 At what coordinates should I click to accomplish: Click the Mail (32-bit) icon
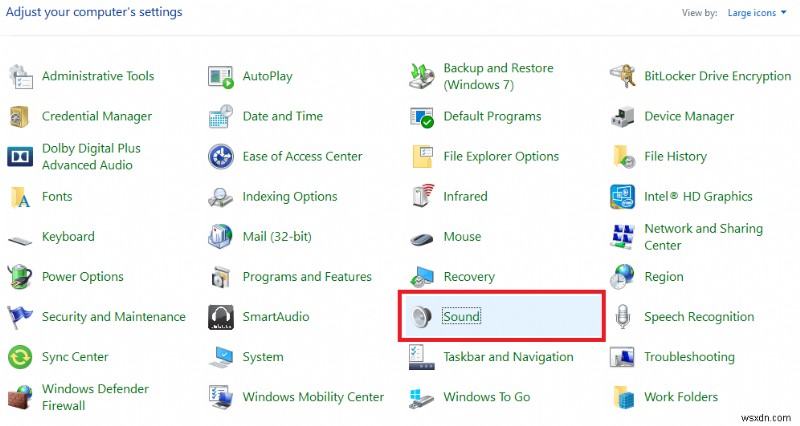pyautogui.click(x=221, y=237)
